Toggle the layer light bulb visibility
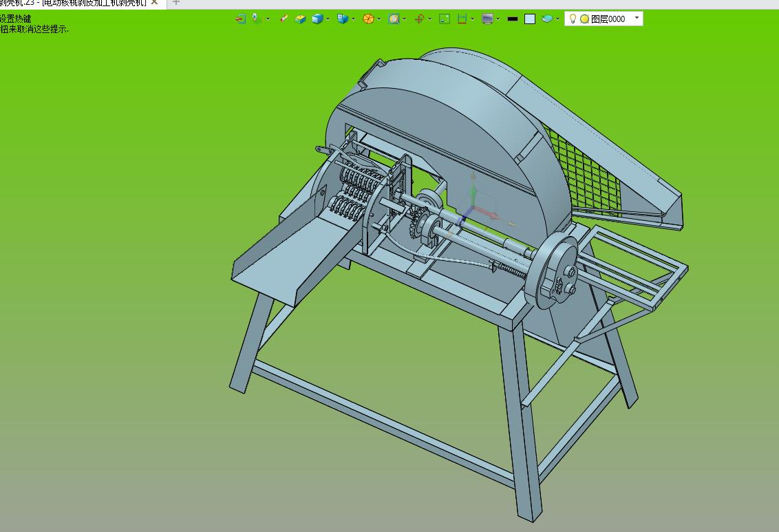779x532 pixels. [x=573, y=19]
